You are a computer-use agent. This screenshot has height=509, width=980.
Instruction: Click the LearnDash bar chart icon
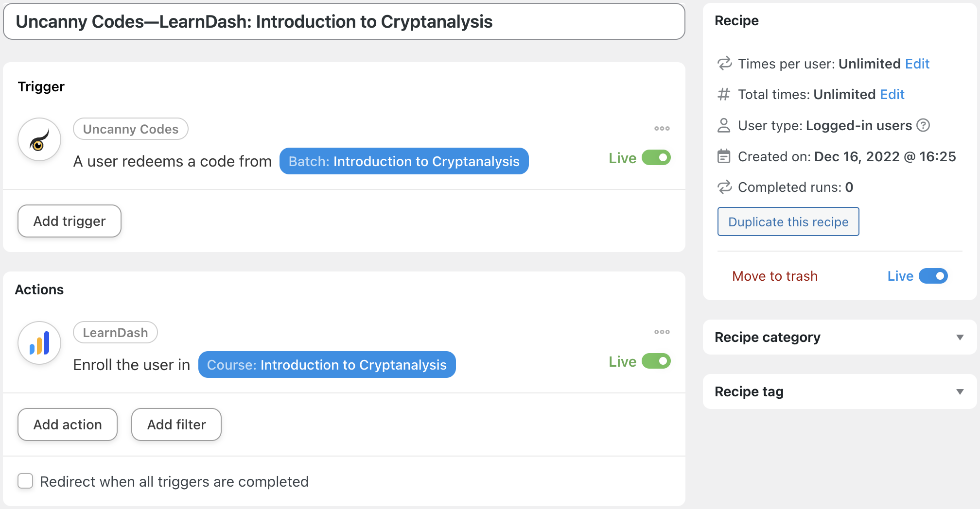click(x=39, y=342)
